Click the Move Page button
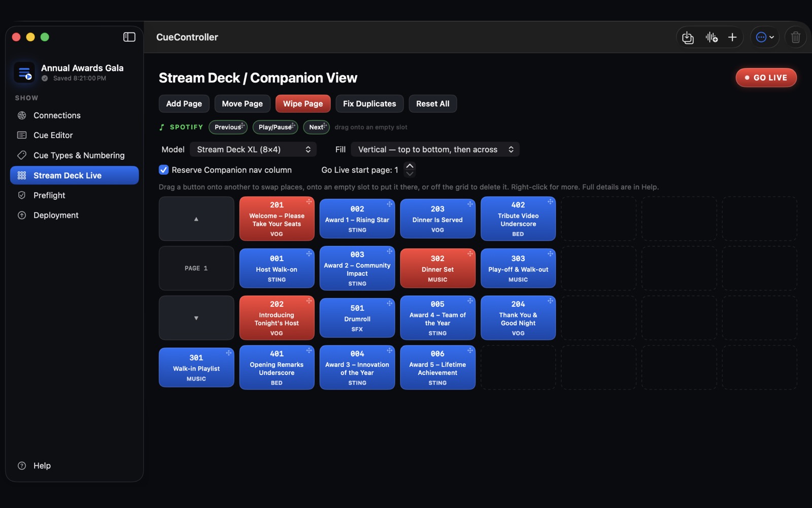The image size is (812, 508). (242, 104)
